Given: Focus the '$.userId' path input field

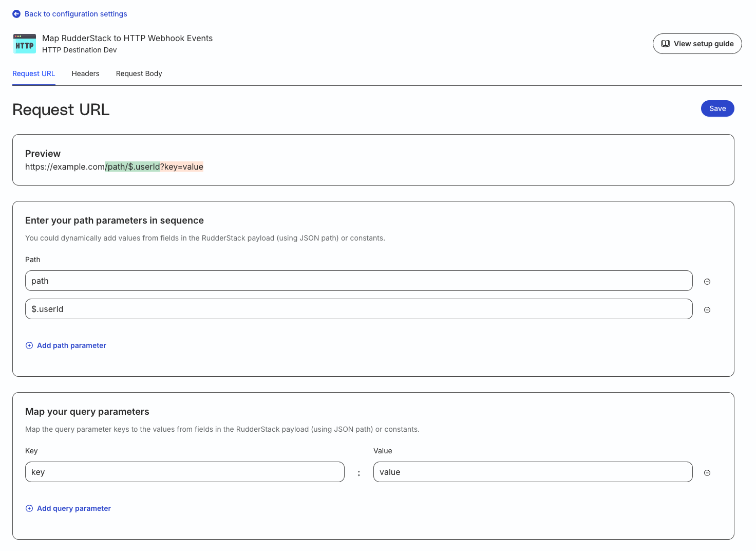Looking at the screenshot, I should pyautogui.click(x=359, y=309).
